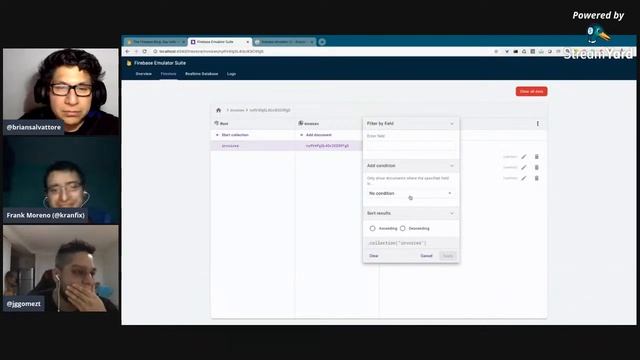Viewport: 640px width, 360px height.
Task: Delete the third field with trash icon
Action: tap(537, 178)
